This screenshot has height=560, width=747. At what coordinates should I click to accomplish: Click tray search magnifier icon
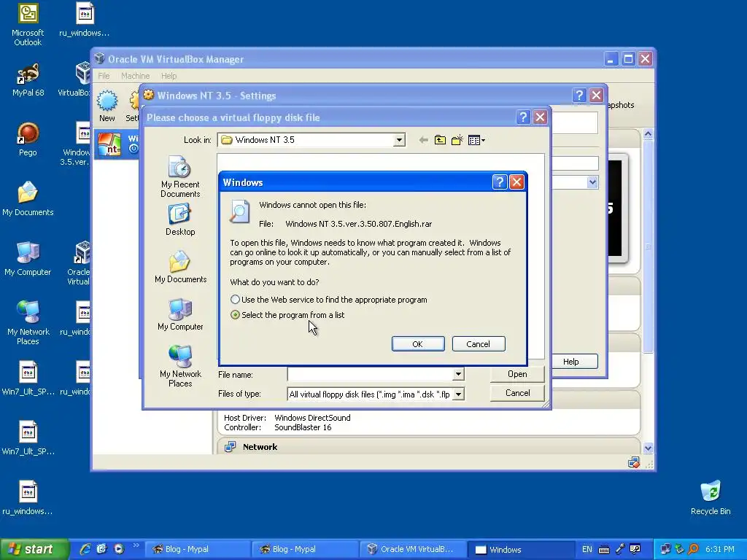click(693, 549)
